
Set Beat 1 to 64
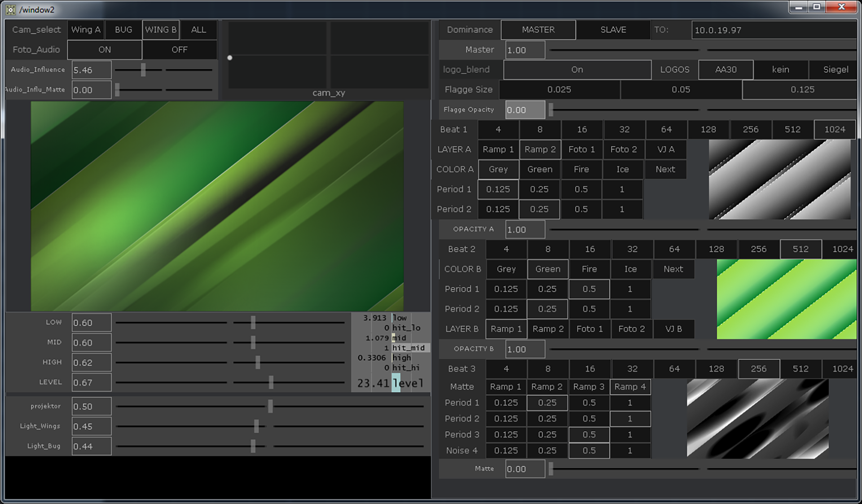(666, 130)
